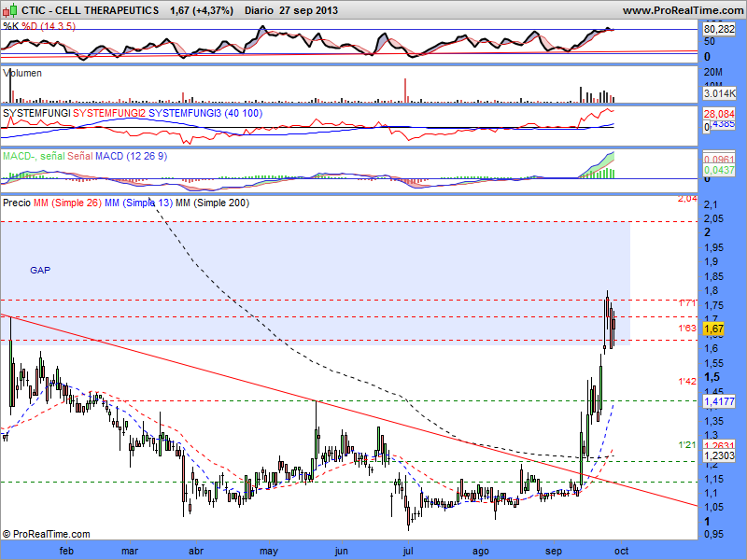Click the mar marker on time axis

coord(130,551)
